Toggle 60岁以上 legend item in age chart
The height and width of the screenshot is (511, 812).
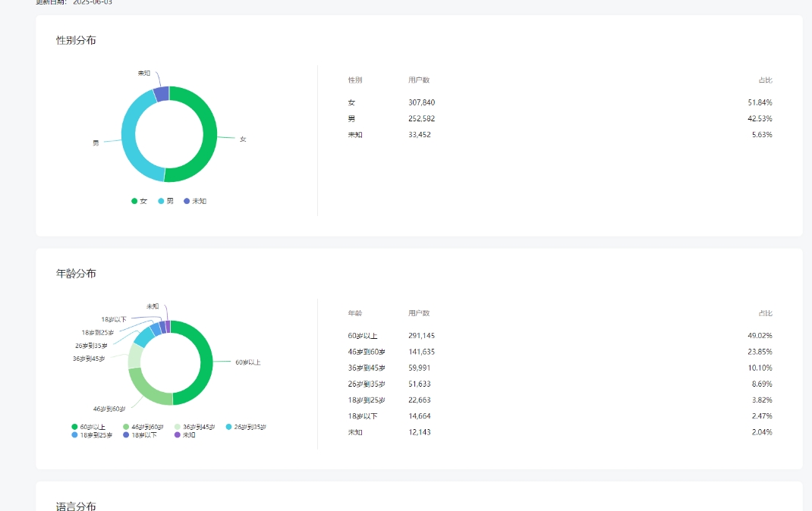[89, 427]
